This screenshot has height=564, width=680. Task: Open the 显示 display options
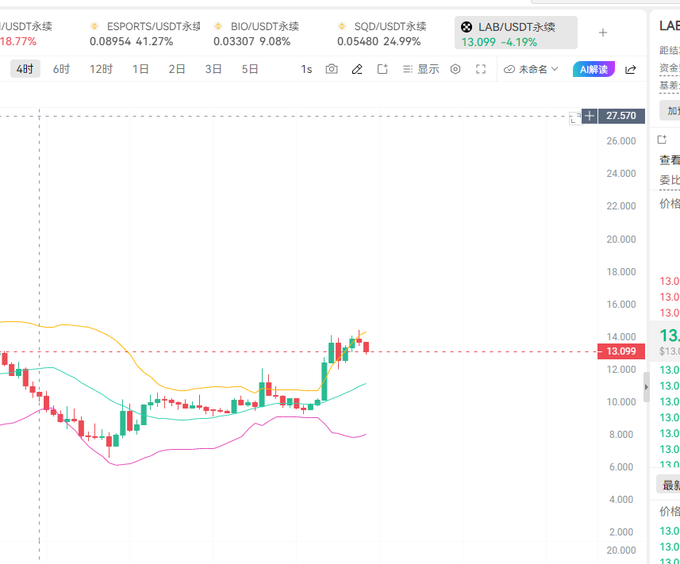click(x=421, y=69)
